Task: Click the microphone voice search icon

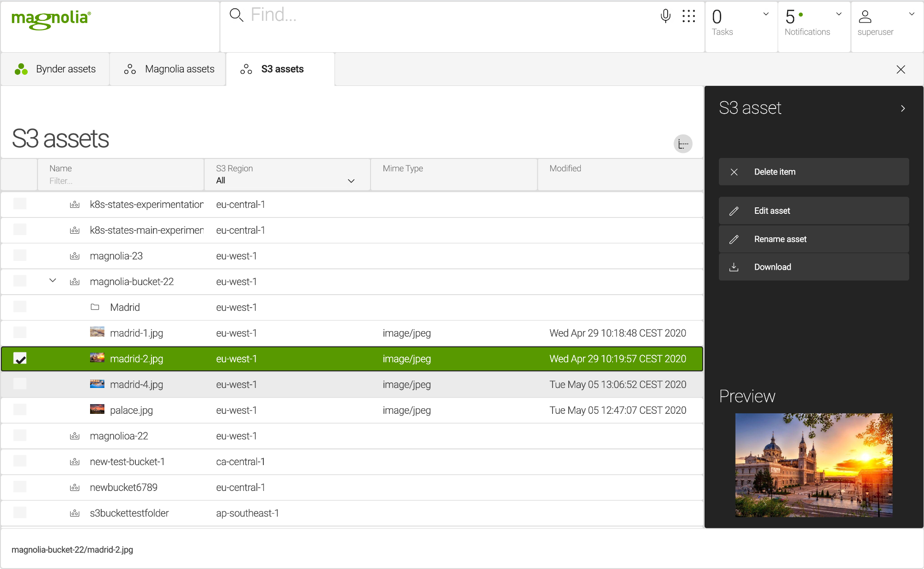Action: point(665,16)
